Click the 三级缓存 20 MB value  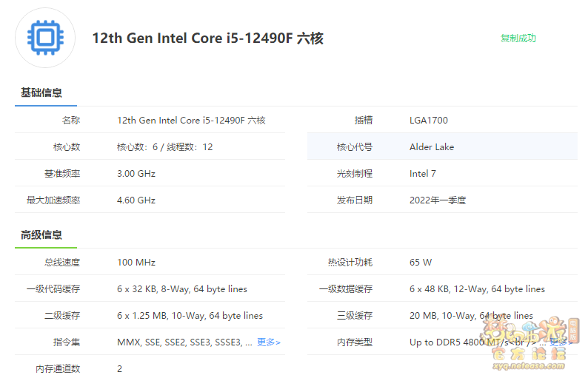[x=471, y=315]
